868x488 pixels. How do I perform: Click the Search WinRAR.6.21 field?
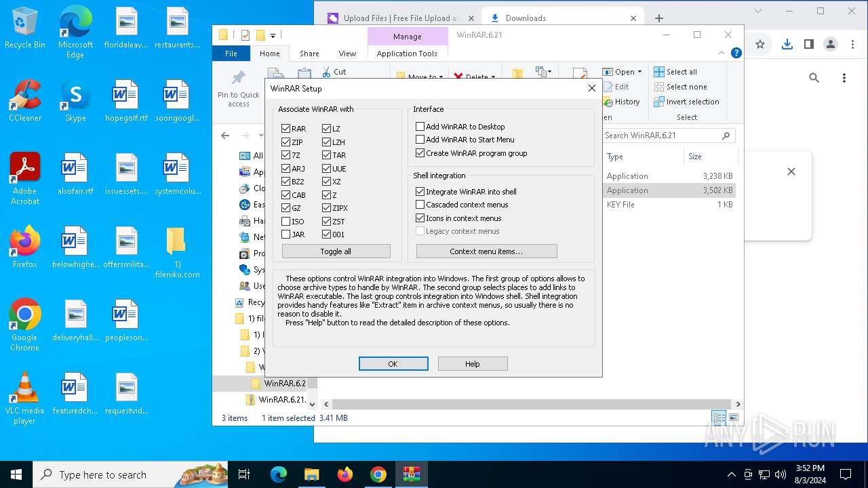click(x=668, y=136)
